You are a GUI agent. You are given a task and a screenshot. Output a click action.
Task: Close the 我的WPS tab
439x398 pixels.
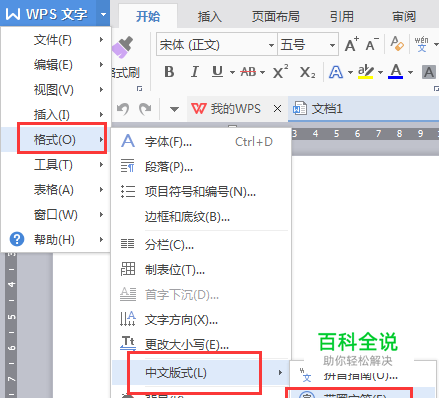277,109
